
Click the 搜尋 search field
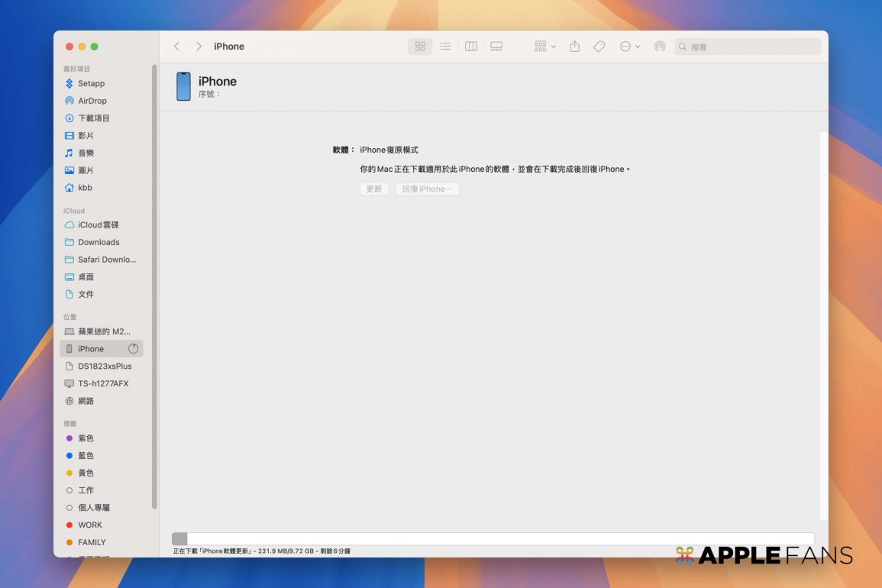click(x=752, y=47)
